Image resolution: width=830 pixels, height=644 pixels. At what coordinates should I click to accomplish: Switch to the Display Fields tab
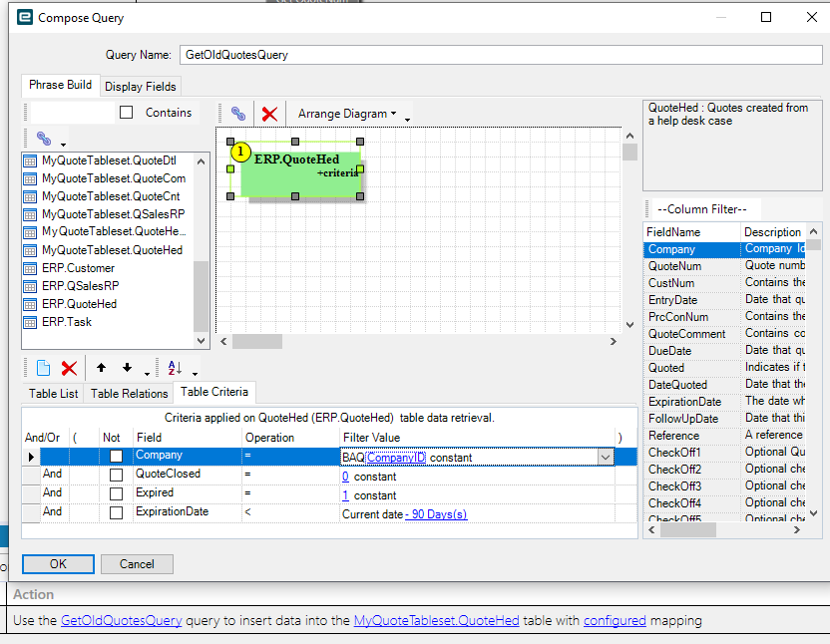pyautogui.click(x=140, y=86)
